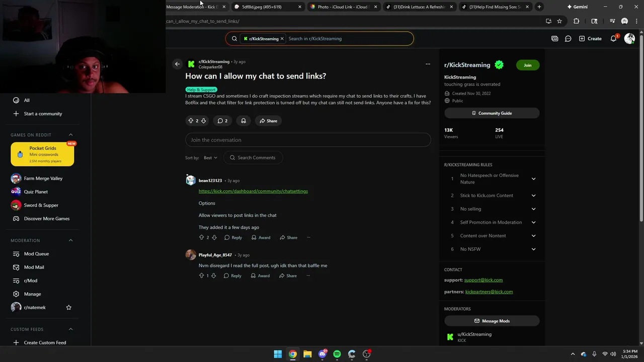This screenshot has height=362, width=644.
Task: Reply to Playful_Age_8547's comment
Action: point(232,276)
